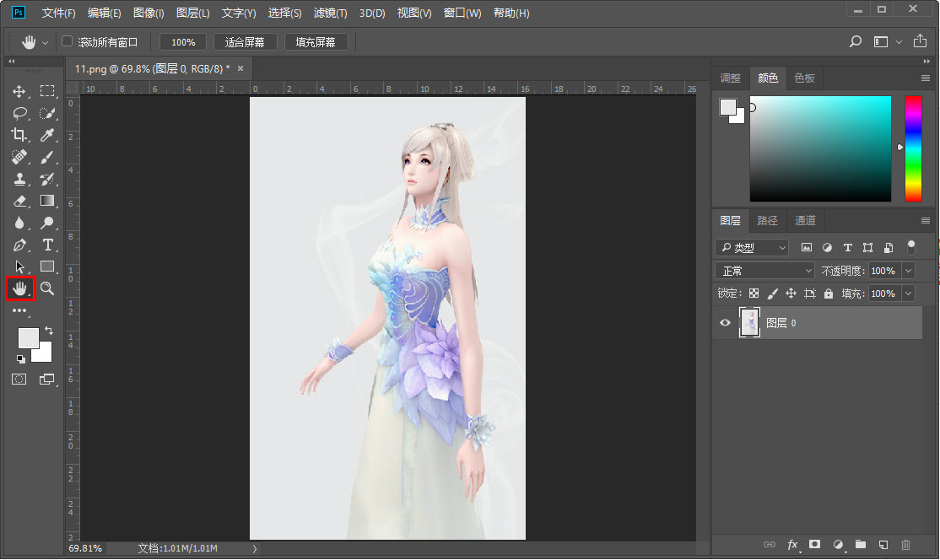
Task: Click the 100% zoom button
Action: (x=183, y=42)
